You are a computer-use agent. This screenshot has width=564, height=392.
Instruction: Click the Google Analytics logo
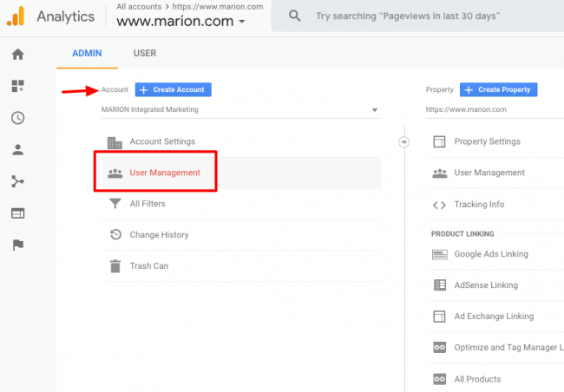tap(16, 16)
